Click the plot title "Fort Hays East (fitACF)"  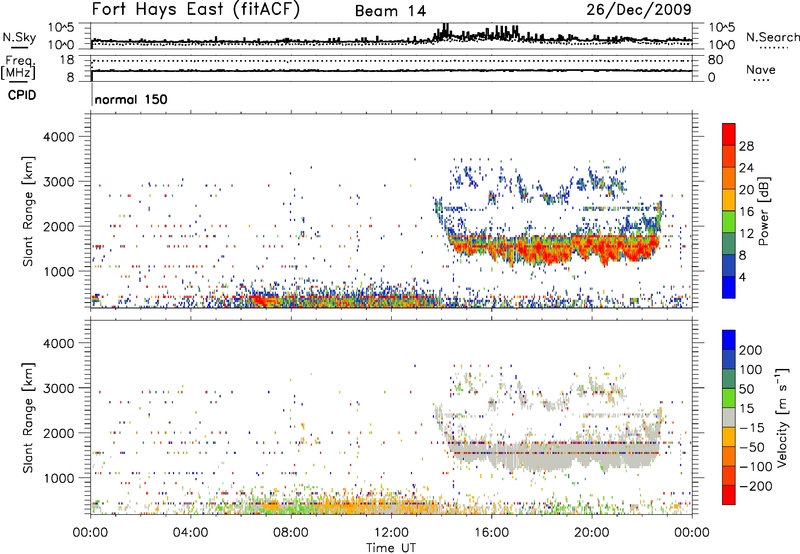tap(196, 9)
